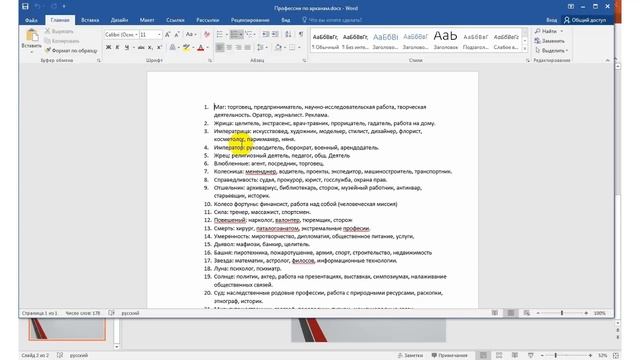Click the increase indent icon
The width and height of the screenshot is (640, 360).
(x=276, y=35)
